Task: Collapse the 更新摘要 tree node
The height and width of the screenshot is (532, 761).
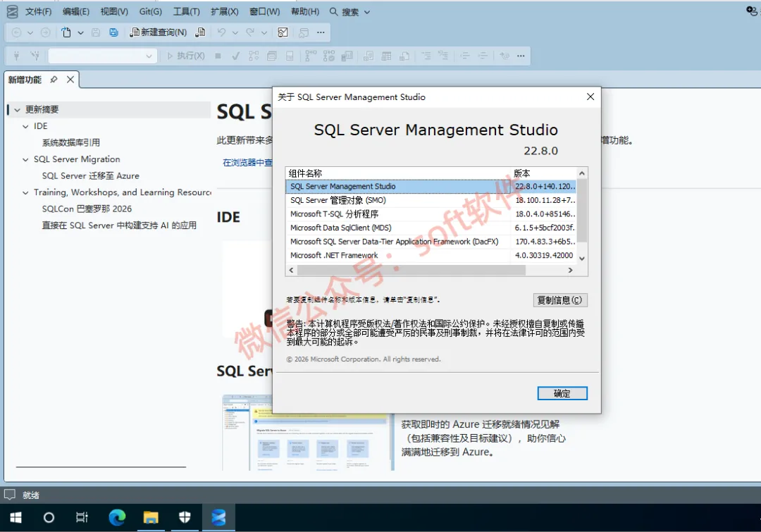Action: tap(17, 110)
